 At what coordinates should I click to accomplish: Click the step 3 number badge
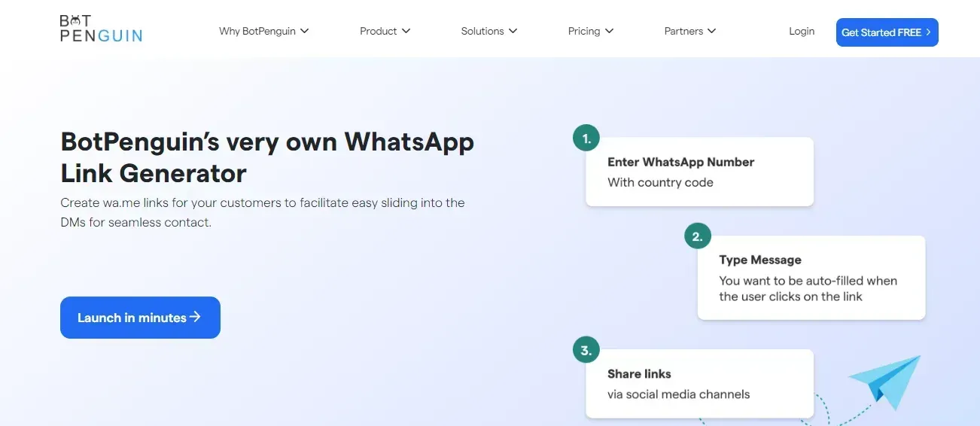(586, 350)
